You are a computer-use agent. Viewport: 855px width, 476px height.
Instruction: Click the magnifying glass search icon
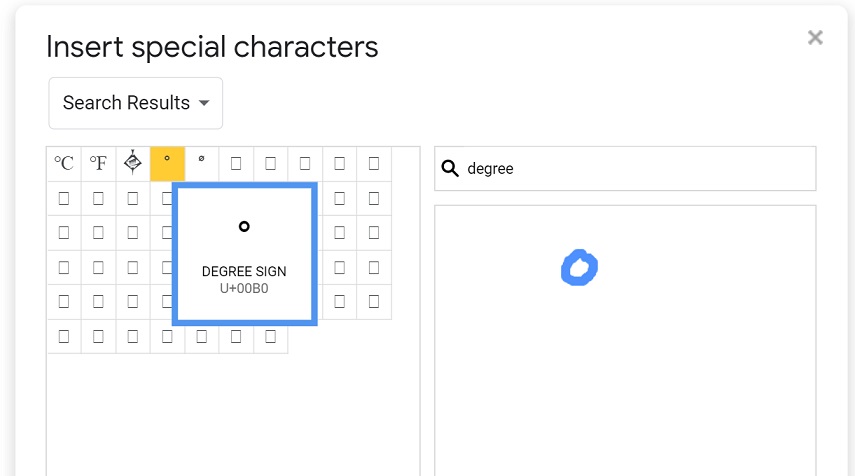click(x=450, y=168)
